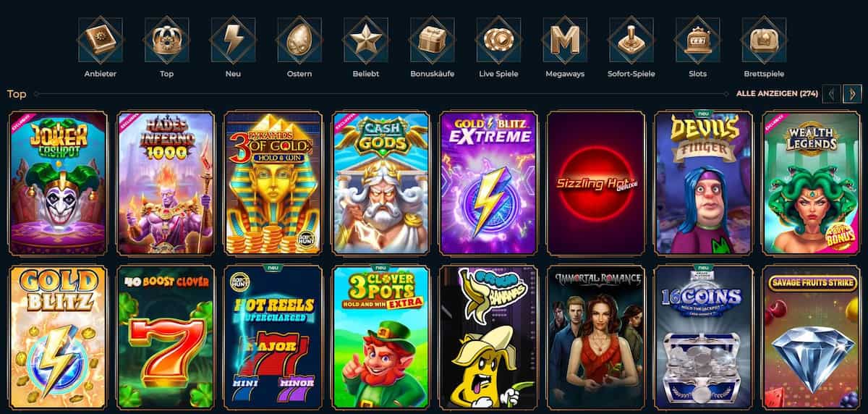Open the Beliebt star category
This screenshot has width=868, height=414.
coord(366,40)
